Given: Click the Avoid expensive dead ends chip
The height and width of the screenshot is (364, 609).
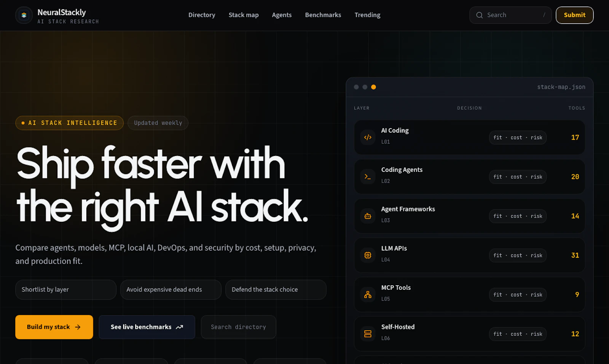Looking at the screenshot, I should (x=171, y=290).
